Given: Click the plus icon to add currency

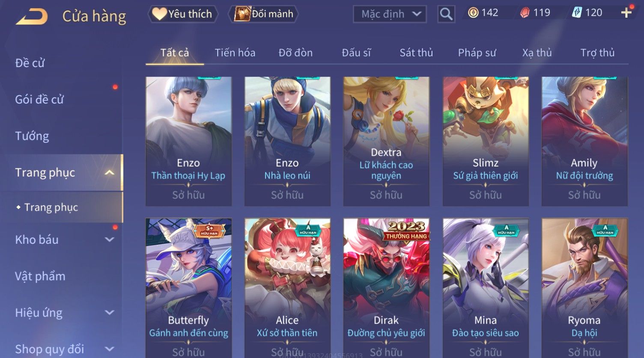Looking at the screenshot, I should pos(626,13).
